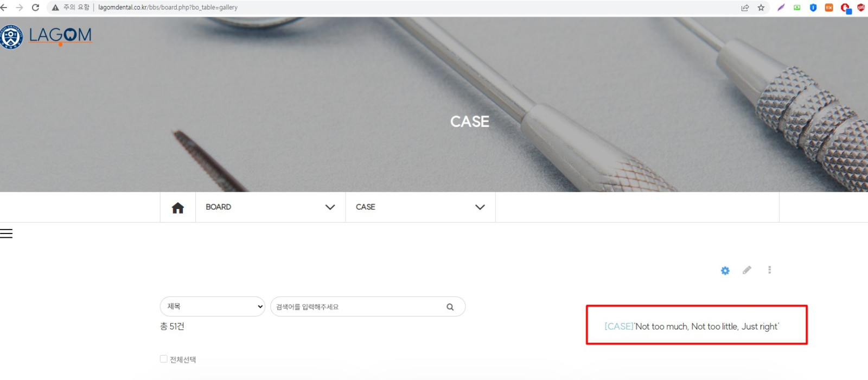Click the address bar URL field

[x=168, y=8]
